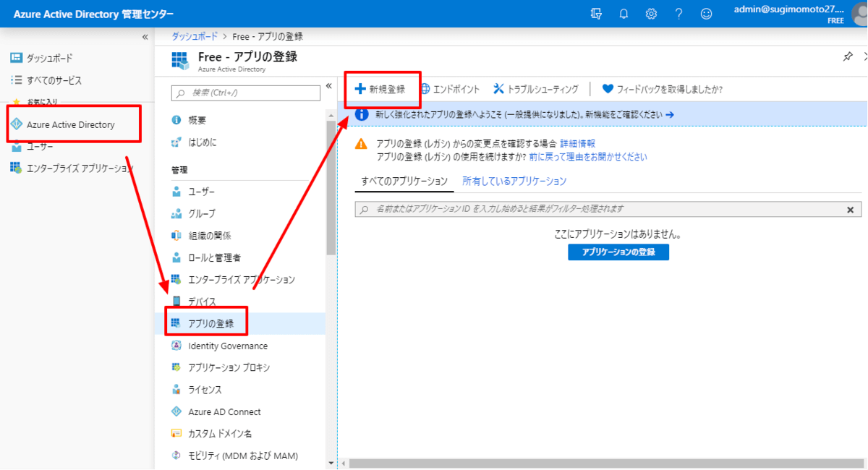Open the help question mark icon
The height and width of the screenshot is (470, 868).
click(x=678, y=14)
